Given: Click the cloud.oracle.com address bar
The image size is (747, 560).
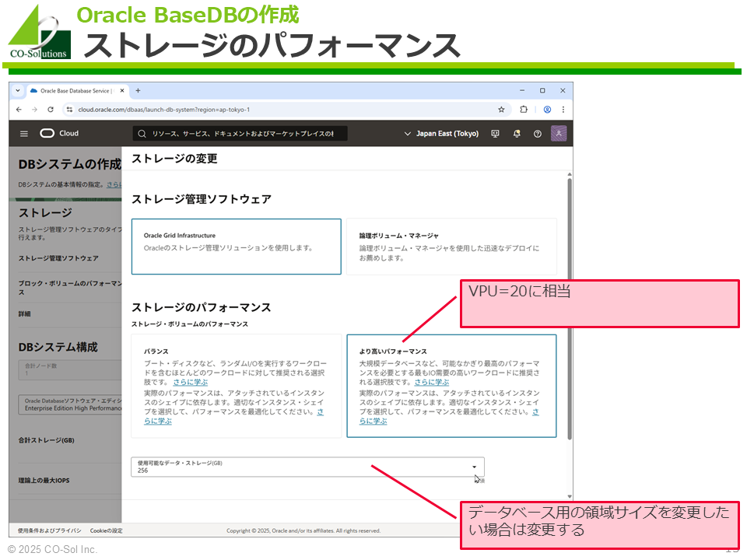Looking at the screenshot, I should pyautogui.click(x=286, y=110).
